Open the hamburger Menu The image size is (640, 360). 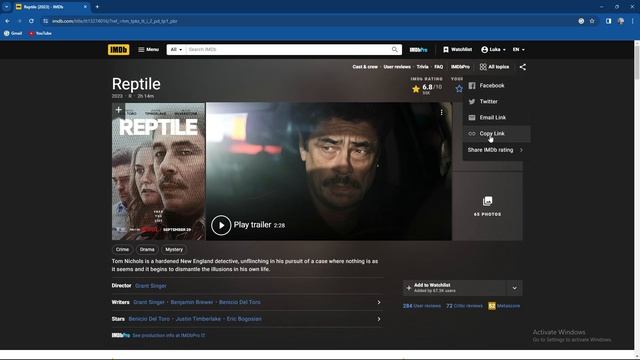148,49
